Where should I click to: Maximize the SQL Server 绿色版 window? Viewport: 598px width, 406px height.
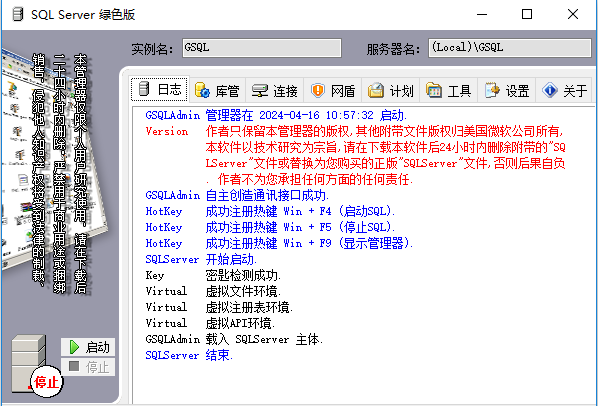[x=527, y=14]
